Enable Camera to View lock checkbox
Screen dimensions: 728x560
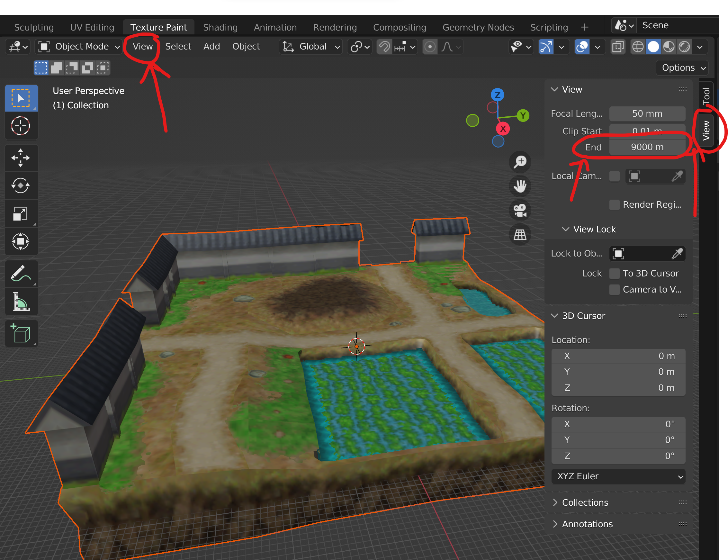click(614, 289)
